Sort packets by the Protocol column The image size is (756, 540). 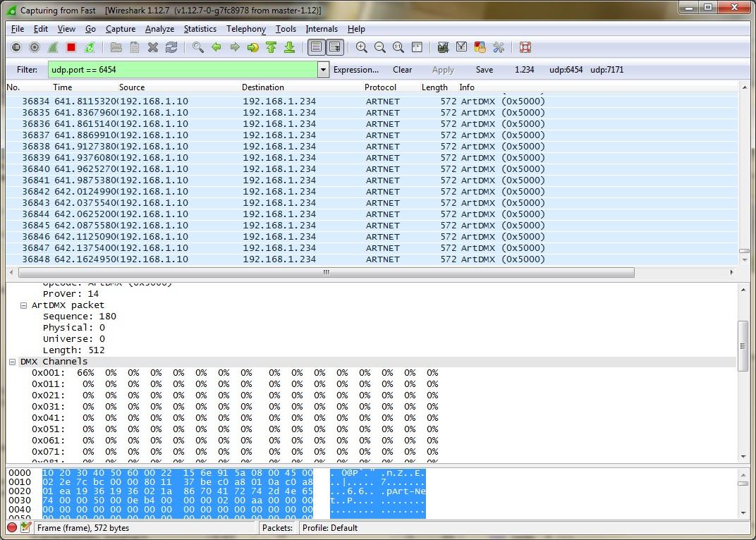[x=391, y=87]
